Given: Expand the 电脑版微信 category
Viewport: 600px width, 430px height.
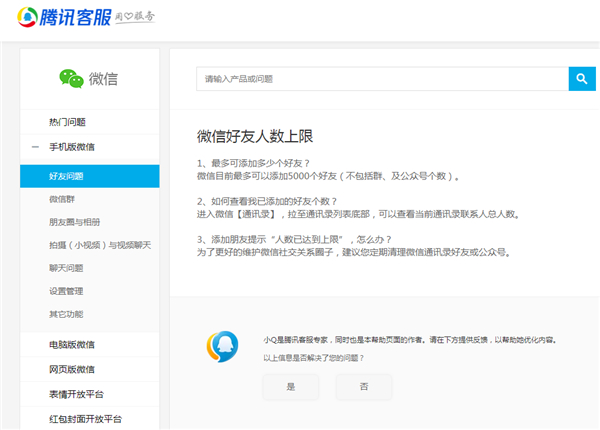Looking at the screenshot, I should point(72,345).
